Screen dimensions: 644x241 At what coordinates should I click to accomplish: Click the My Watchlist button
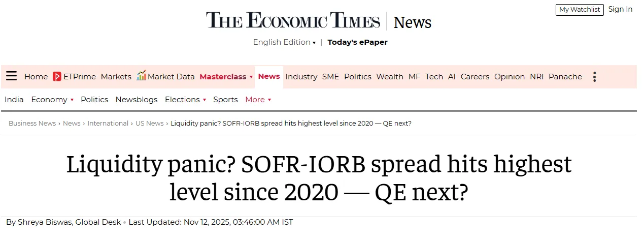(x=580, y=10)
